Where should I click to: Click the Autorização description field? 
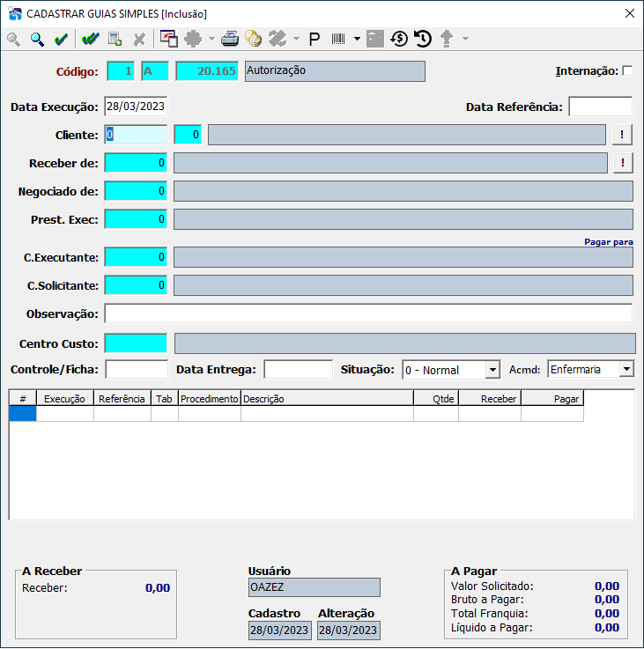tap(335, 70)
